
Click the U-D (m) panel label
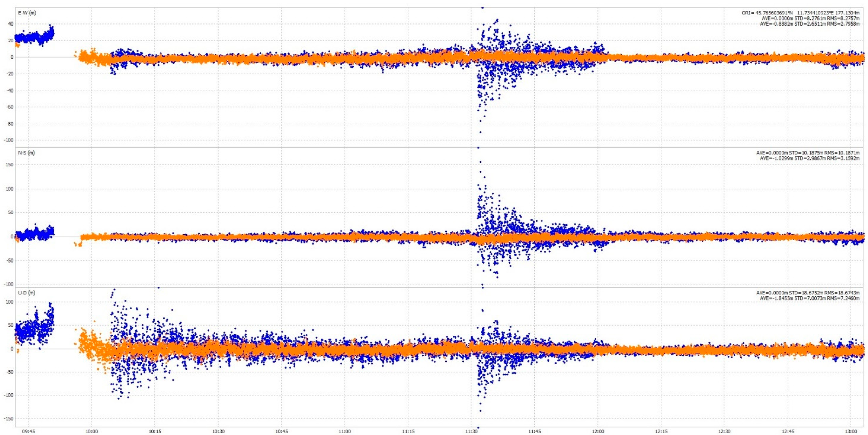click(26, 293)
